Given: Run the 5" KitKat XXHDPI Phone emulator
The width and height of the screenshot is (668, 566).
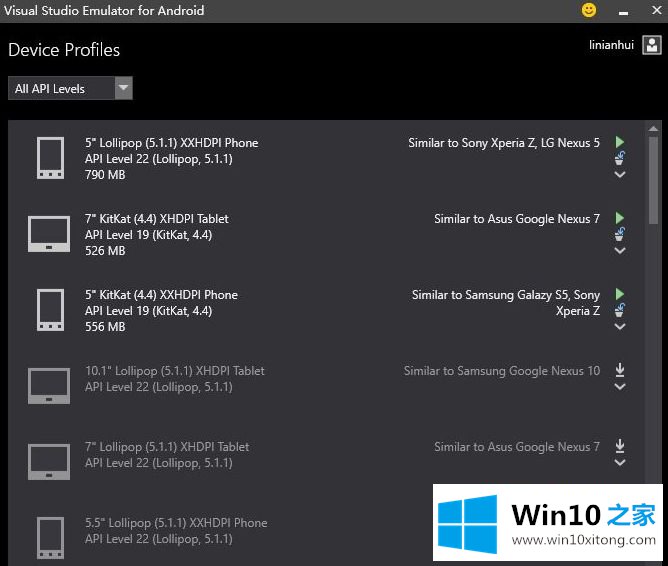Looking at the screenshot, I should [x=620, y=294].
